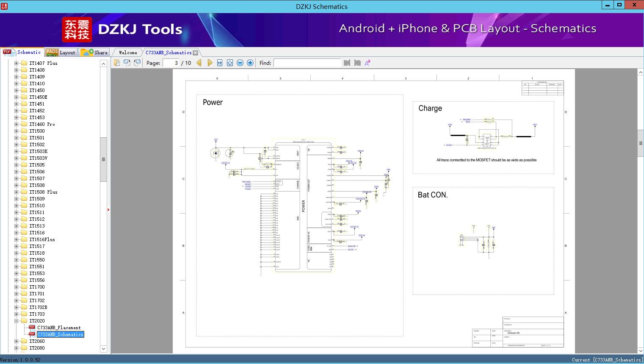Image resolution: width=644 pixels, height=364 pixels.
Task: Click the fit page icon
Action: 230,63
